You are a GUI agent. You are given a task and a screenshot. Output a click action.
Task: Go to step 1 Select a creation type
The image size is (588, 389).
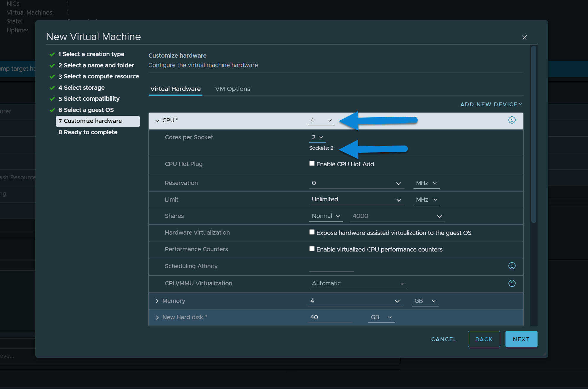91,54
